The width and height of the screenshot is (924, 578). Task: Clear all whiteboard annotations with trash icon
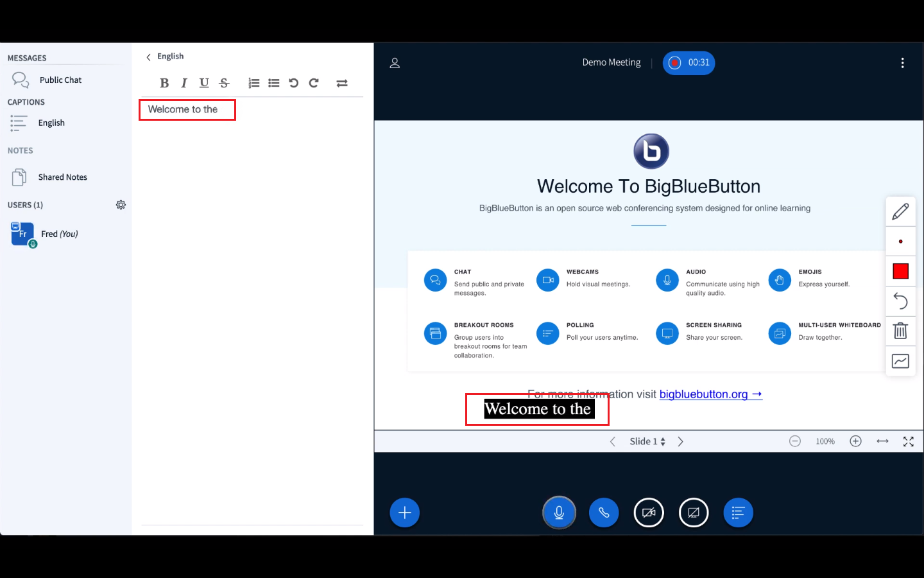[x=900, y=331]
